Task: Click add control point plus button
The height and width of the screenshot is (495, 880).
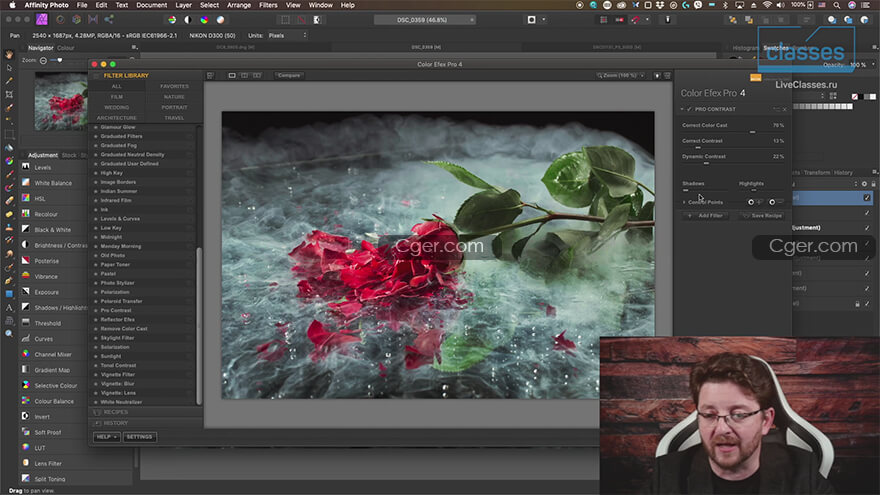Action: pos(753,202)
